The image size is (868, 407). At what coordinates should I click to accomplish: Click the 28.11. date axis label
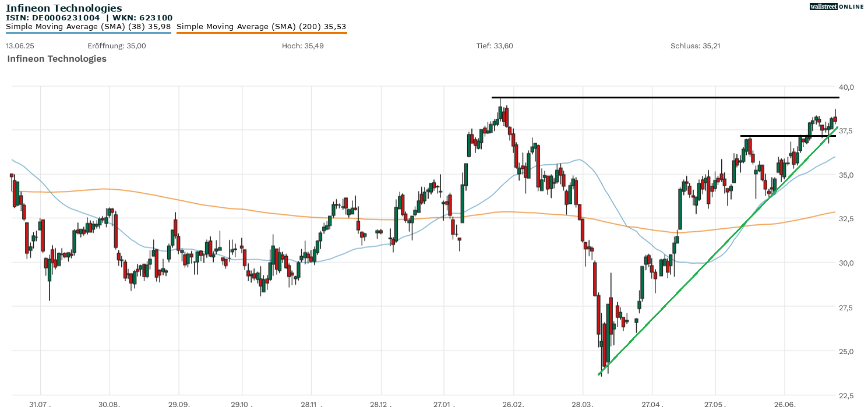[x=311, y=404]
